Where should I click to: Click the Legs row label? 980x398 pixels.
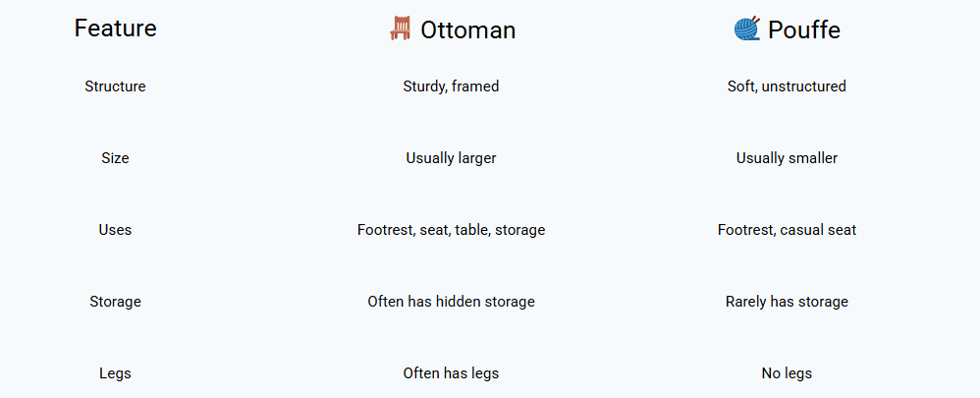tap(115, 373)
